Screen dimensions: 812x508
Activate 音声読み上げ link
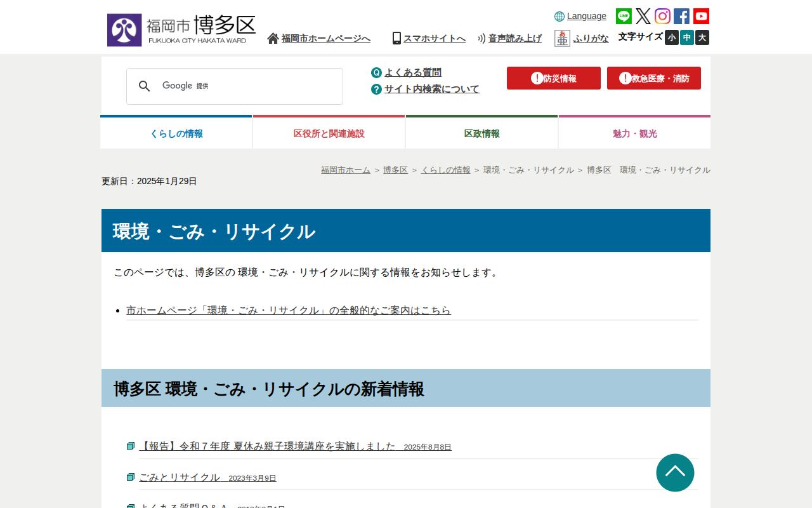(x=515, y=38)
